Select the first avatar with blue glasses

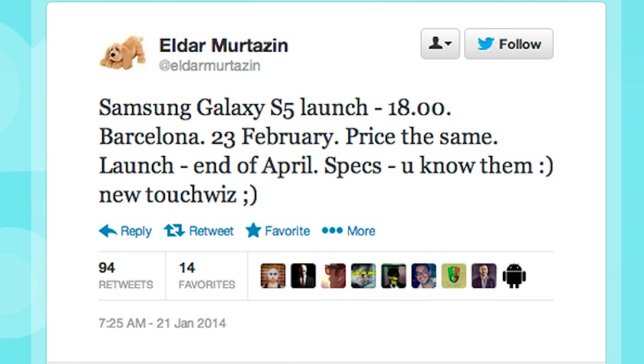[x=273, y=276]
